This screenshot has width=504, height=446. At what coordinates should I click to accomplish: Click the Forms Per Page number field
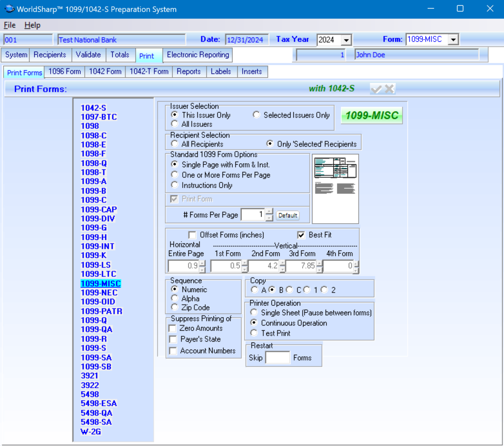click(253, 214)
